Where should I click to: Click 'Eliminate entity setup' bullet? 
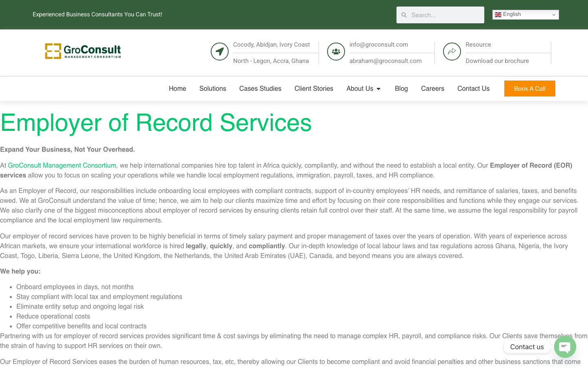[x=80, y=306]
